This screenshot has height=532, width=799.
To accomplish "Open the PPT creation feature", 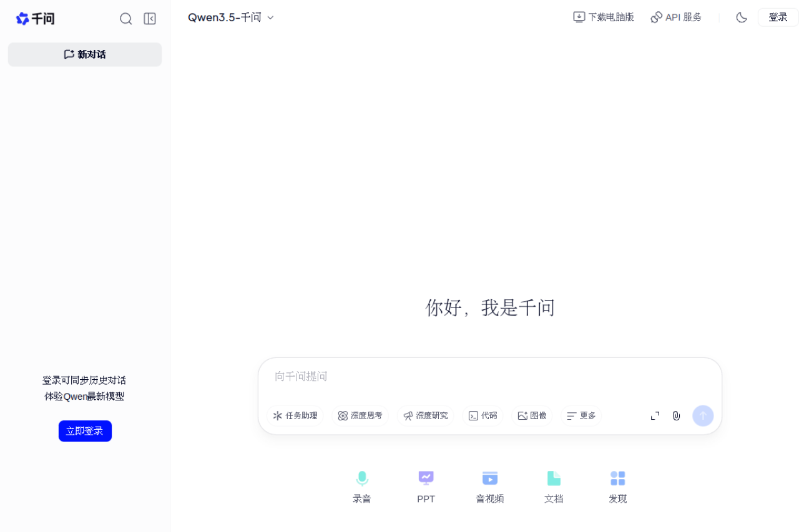I will (426, 486).
